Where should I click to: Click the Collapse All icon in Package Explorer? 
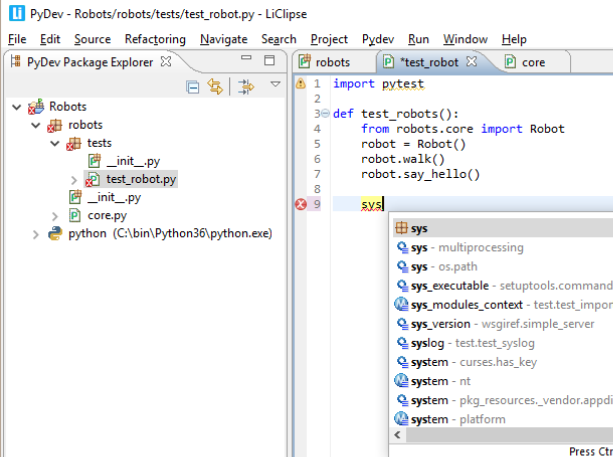click(x=192, y=87)
